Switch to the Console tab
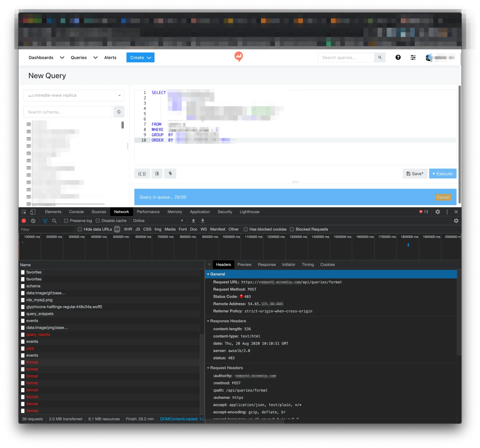 click(76, 212)
